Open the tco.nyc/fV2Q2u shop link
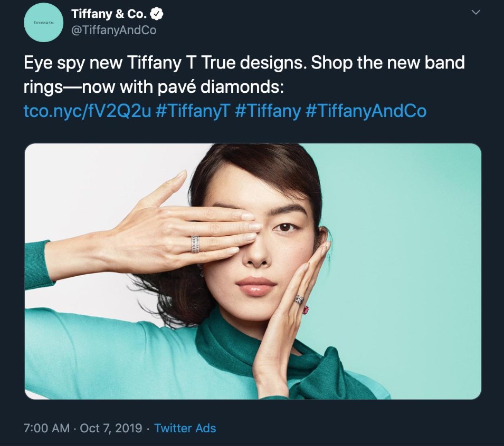 [87, 111]
